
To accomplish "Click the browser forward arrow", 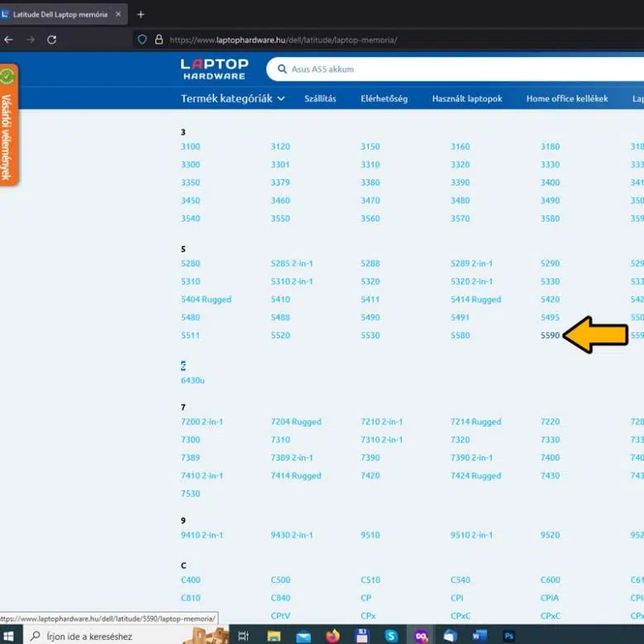I will [31, 40].
